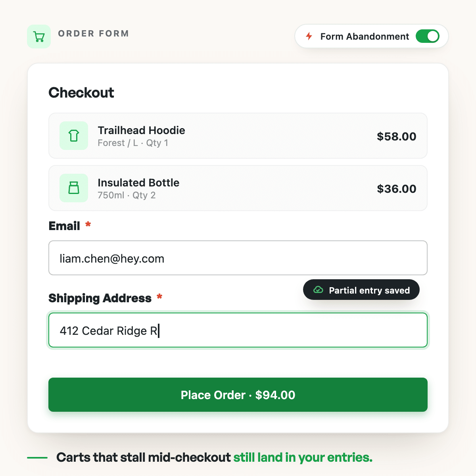Select the Insulated Bottle item row

point(238,188)
